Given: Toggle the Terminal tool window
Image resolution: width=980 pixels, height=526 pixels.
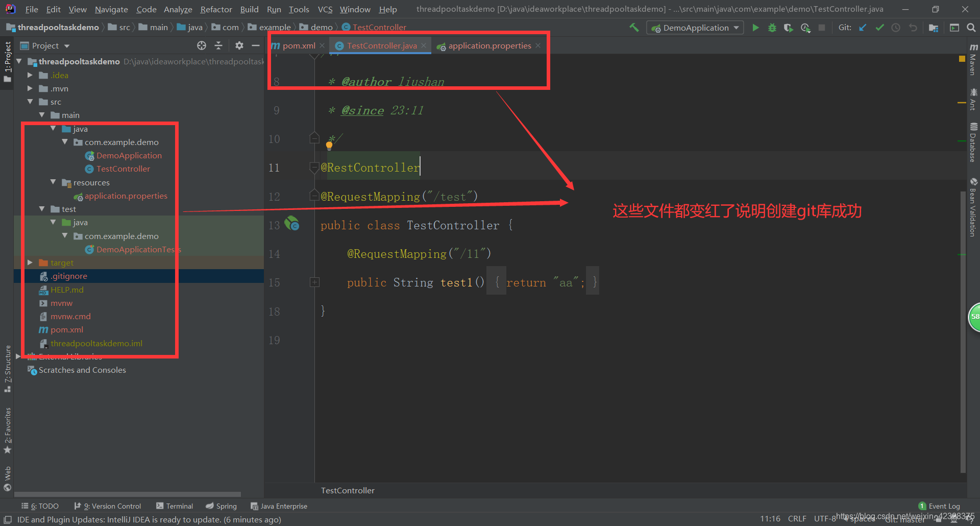Looking at the screenshot, I should 175,506.
